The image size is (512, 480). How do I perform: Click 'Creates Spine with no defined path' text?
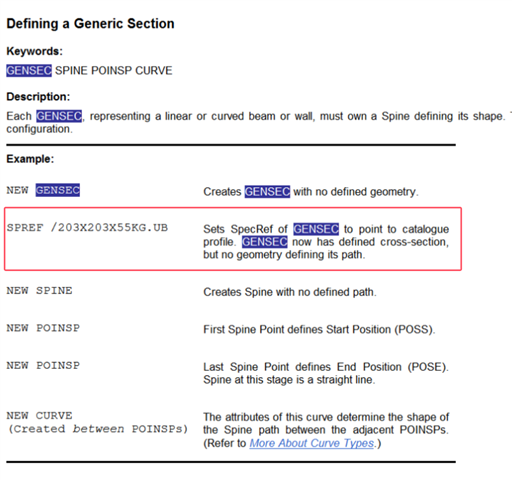point(290,292)
